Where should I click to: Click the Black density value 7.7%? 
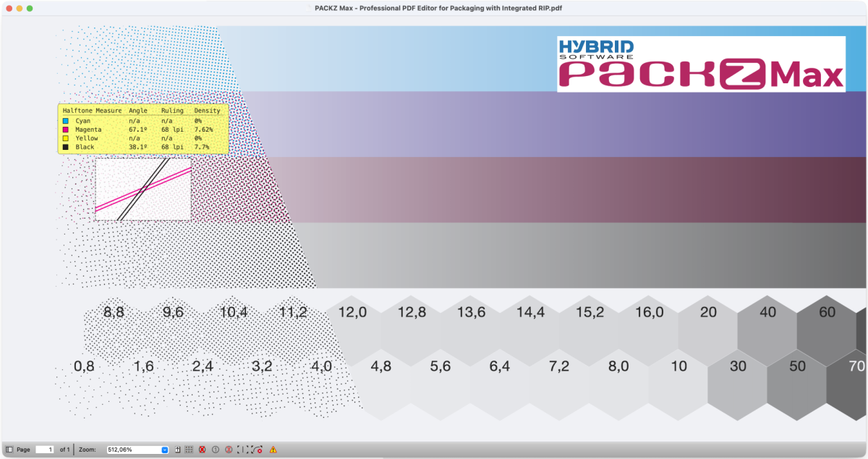(202, 147)
